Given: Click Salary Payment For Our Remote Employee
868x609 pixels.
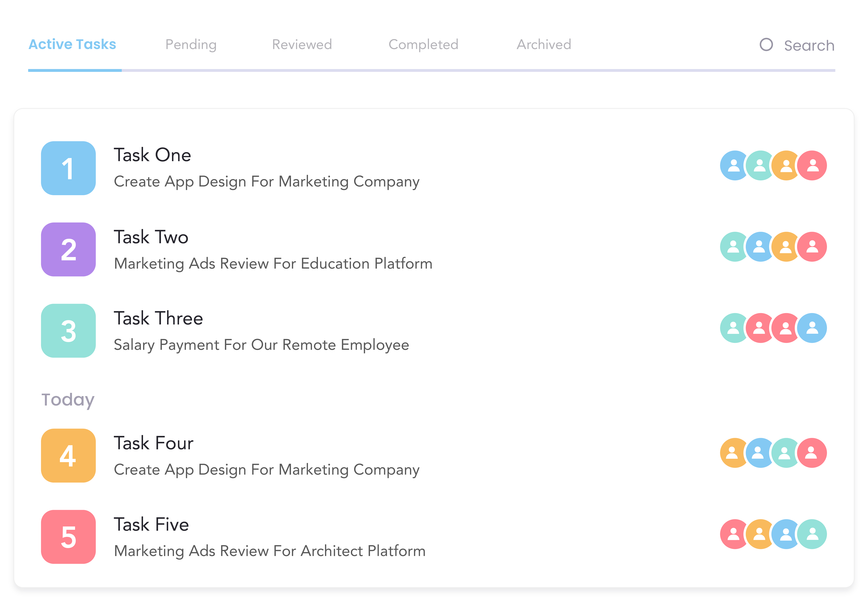Looking at the screenshot, I should (261, 345).
